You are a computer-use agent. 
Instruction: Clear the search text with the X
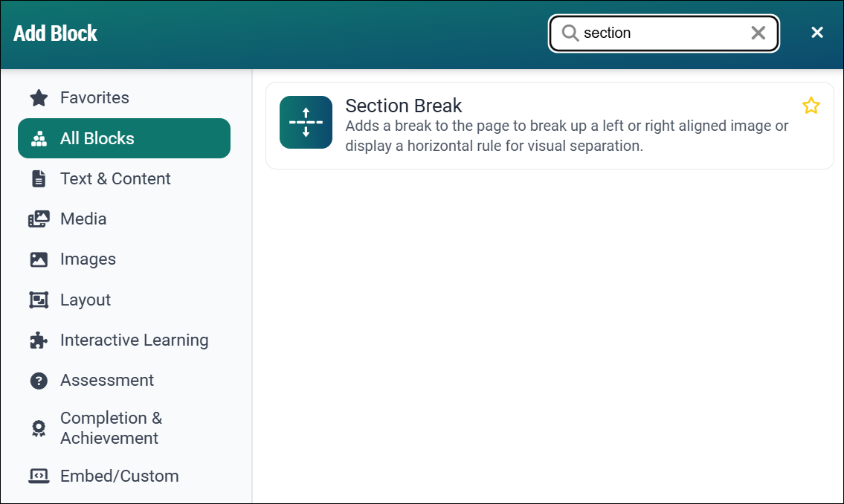pos(758,33)
